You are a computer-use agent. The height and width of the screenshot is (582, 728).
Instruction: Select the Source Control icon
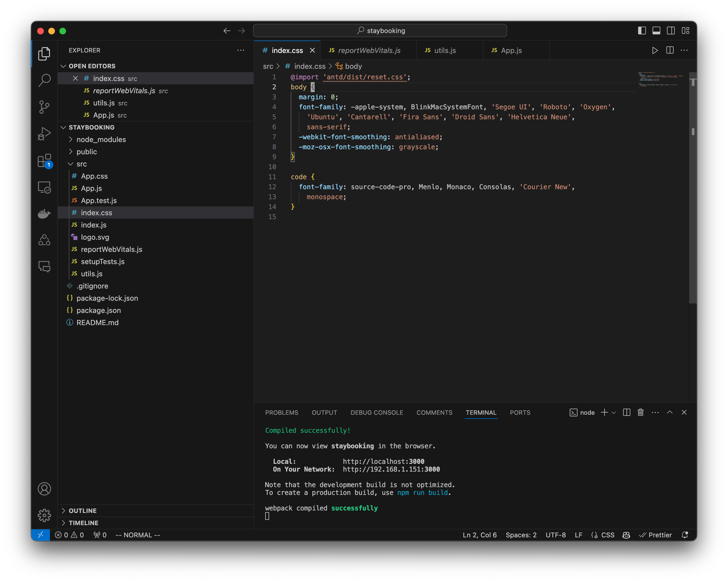44,107
